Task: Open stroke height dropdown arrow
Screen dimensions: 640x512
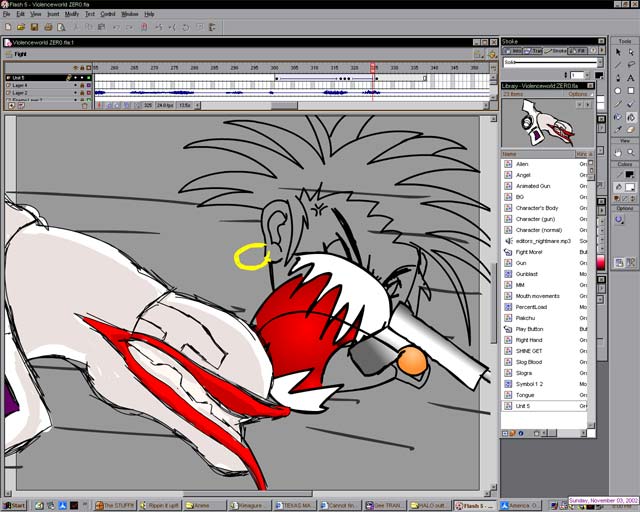Action: click(587, 75)
